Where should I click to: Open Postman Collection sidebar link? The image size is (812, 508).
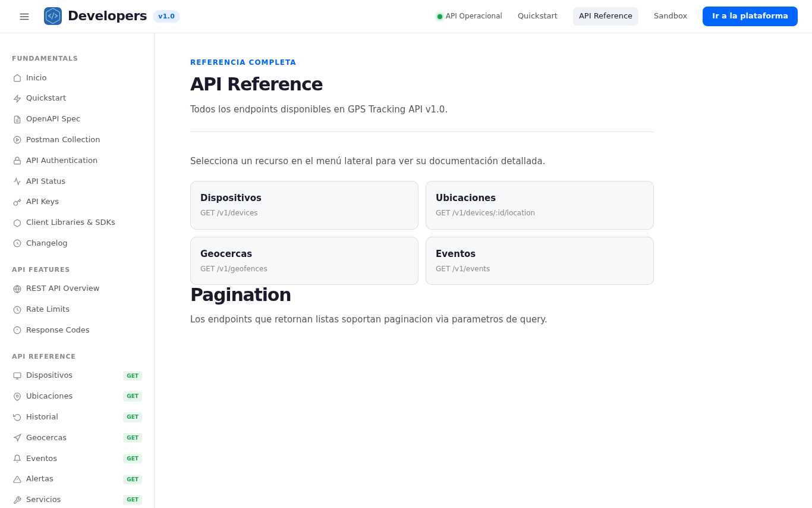coord(77,140)
